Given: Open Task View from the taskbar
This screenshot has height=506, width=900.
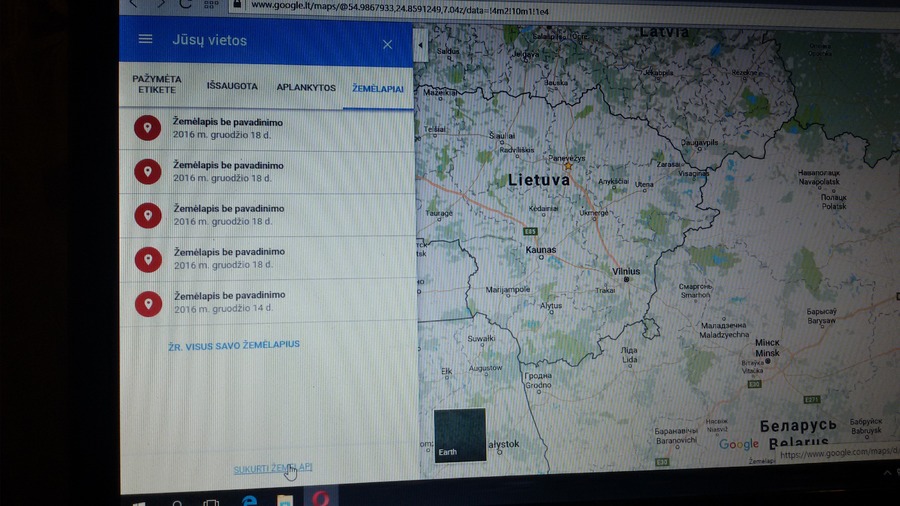Looking at the screenshot, I should click(x=211, y=503).
